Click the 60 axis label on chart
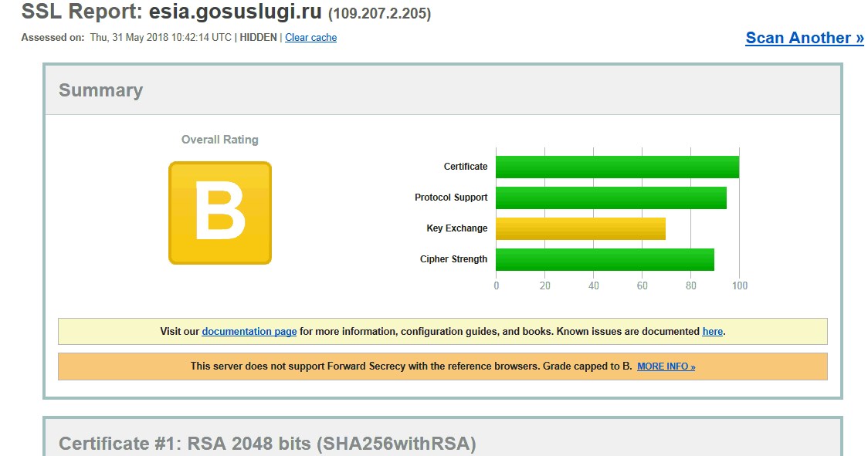 click(643, 285)
